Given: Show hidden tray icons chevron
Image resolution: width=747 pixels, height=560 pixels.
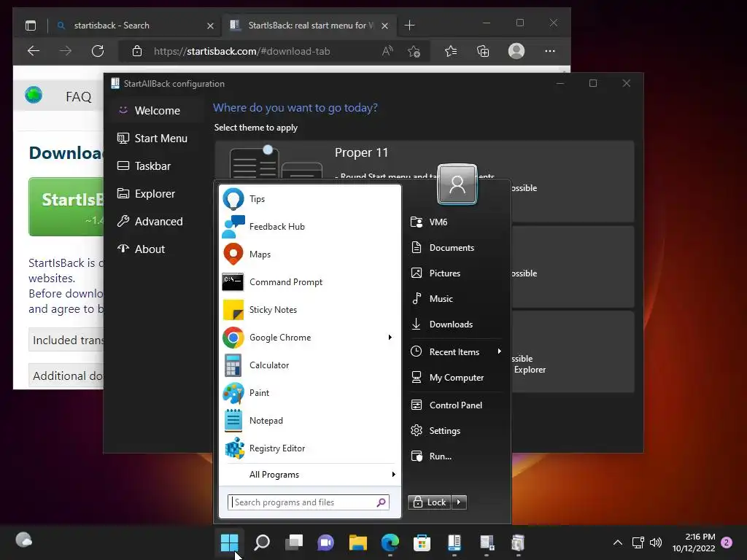Looking at the screenshot, I should [617, 542].
